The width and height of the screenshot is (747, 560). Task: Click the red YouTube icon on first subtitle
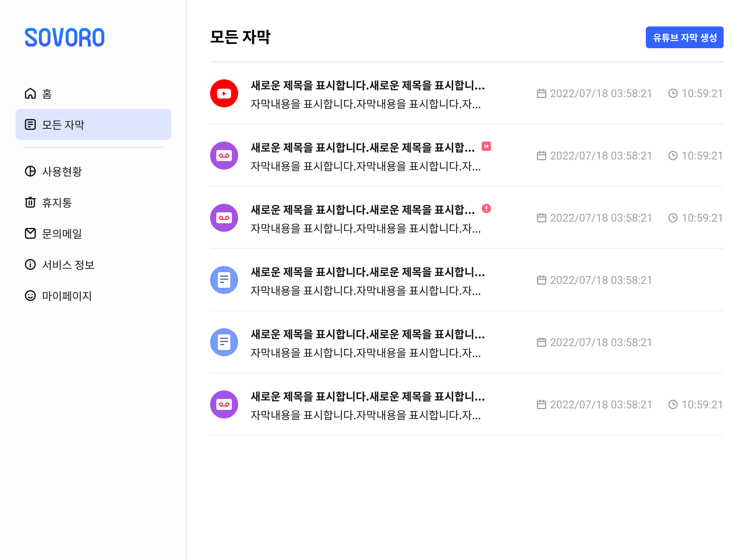pos(224,94)
